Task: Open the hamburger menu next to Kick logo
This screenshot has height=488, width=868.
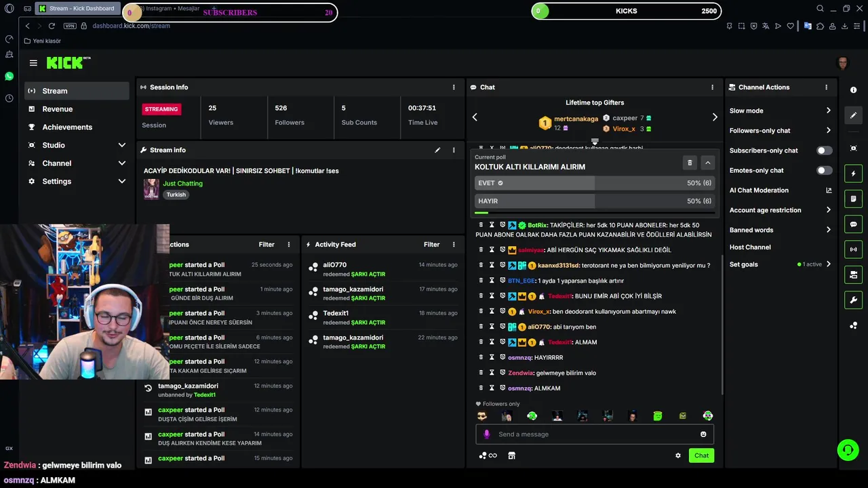Action: (x=33, y=63)
